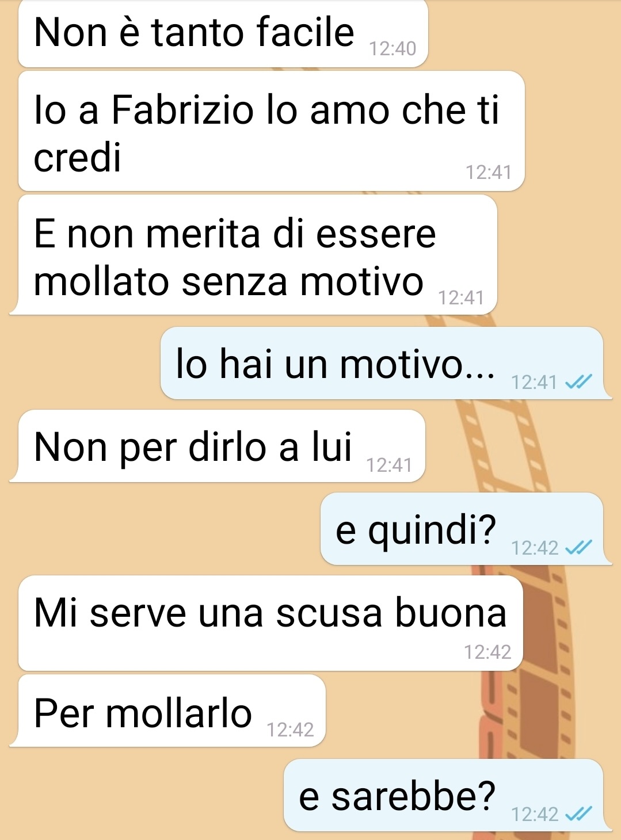This screenshot has width=621, height=840.
Task: Select the message "Mi serve una scusa buona"
Action: (271, 623)
